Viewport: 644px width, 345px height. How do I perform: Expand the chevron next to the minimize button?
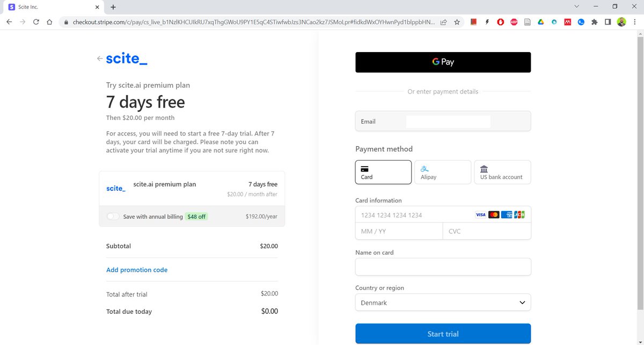click(x=576, y=6)
